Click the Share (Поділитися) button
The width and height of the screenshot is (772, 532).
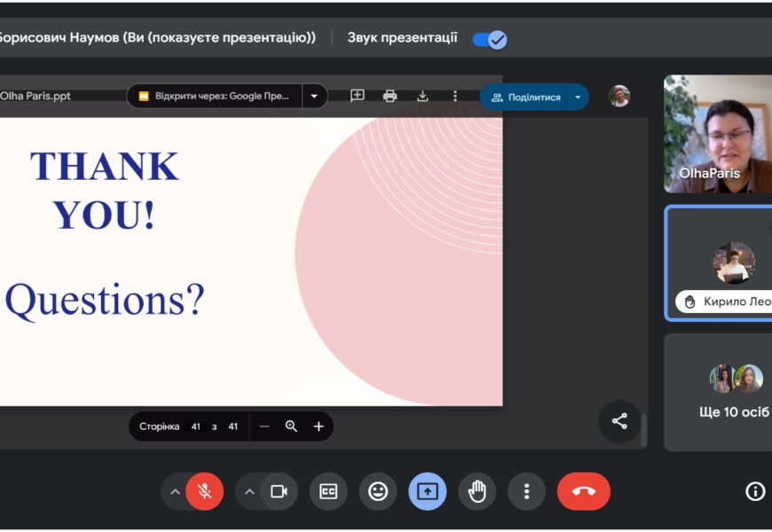525,97
